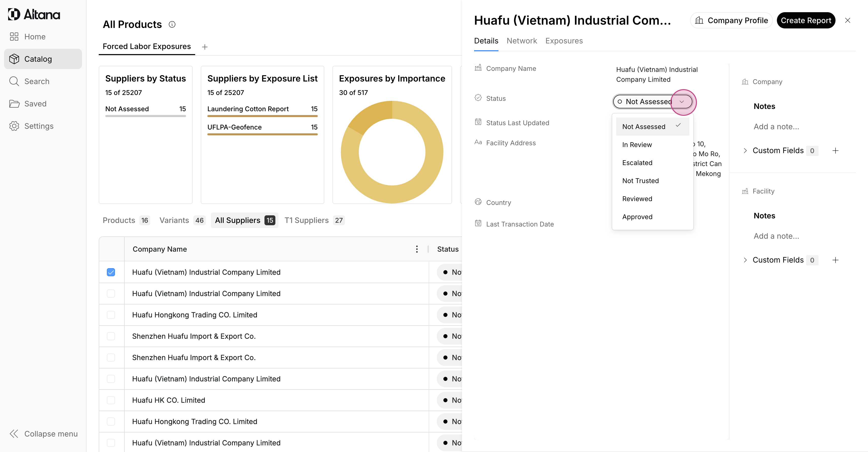This screenshot has width=868, height=452.
Task: Check the first Huafu Hongkong Trading row
Action: 111,315
